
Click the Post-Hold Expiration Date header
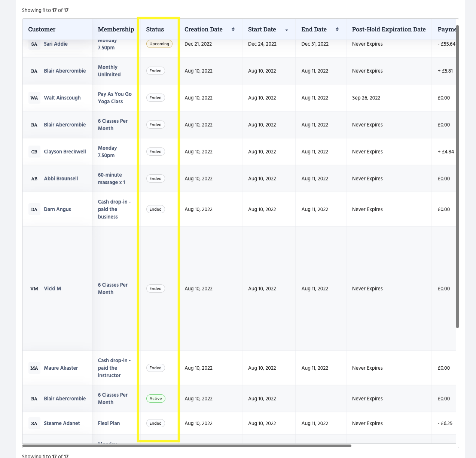(x=388, y=29)
